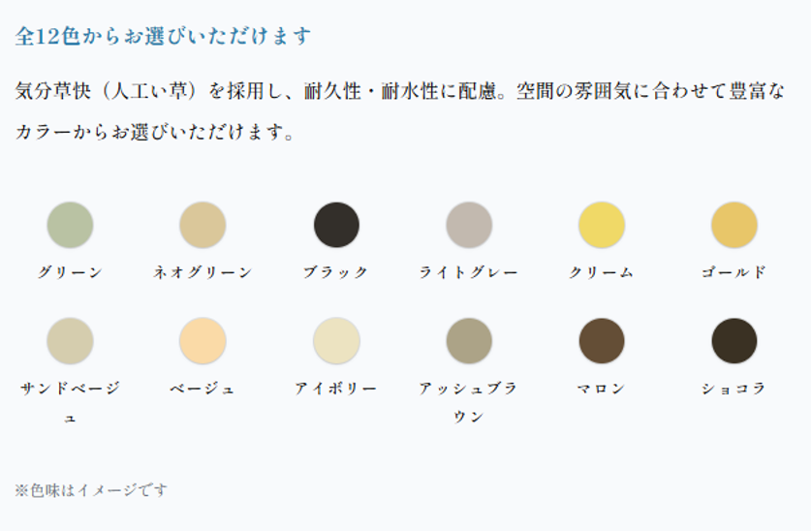Choose the クリーム yellow swatch
Image resolution: width=812 pixels, height=531 pixels.
click(x=601, y=225)
